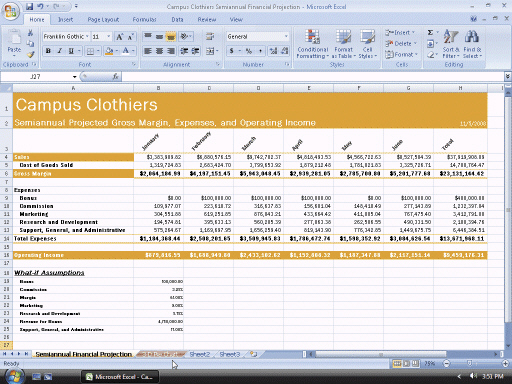Increase decimal places

pos(273,51)
